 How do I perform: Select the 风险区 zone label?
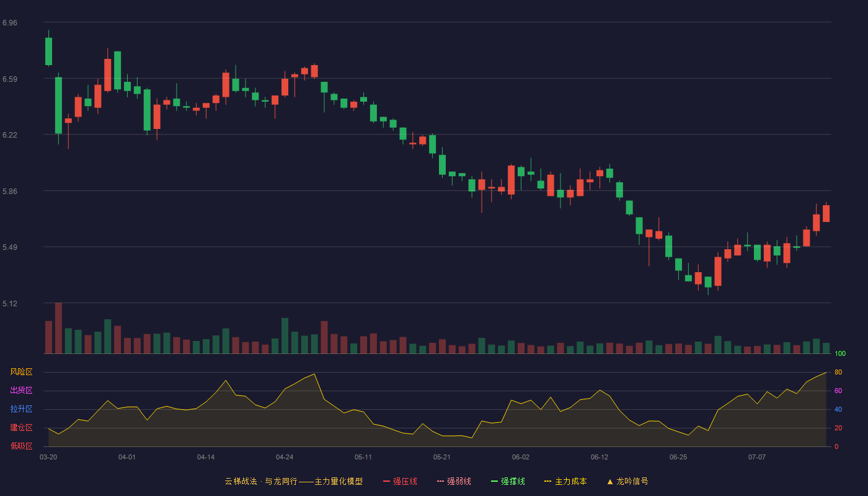click(21, 372)
